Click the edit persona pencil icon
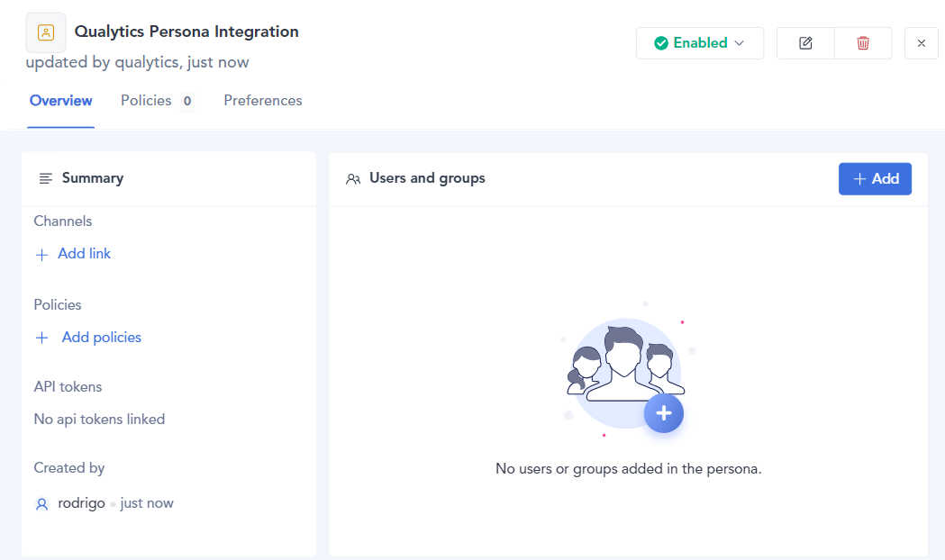Image resolution: width=945 pixels, height=560 pixels. tap(805, 43)
